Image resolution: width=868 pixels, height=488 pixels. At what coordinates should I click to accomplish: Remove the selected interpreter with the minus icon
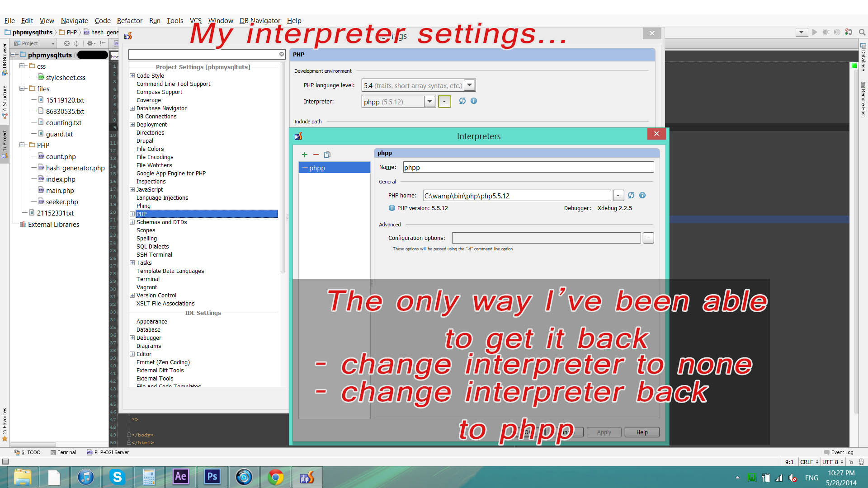click(316, 155)
